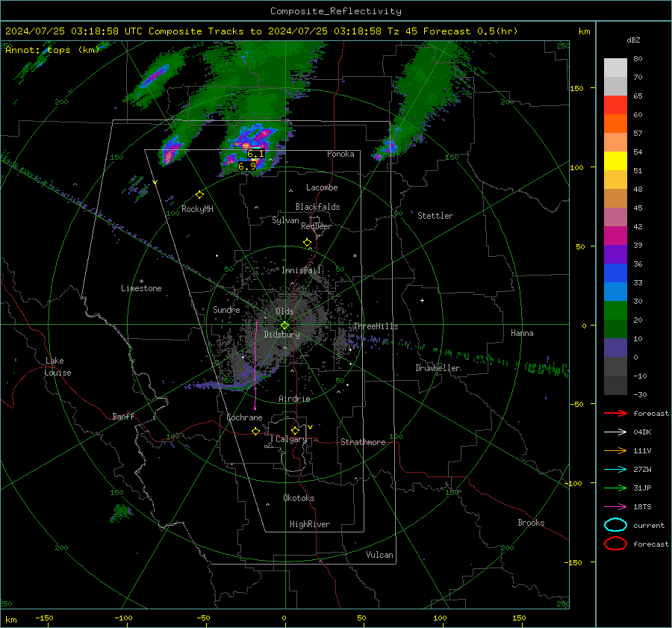Click the right axis tick labeled -100

tap(574, 483)
